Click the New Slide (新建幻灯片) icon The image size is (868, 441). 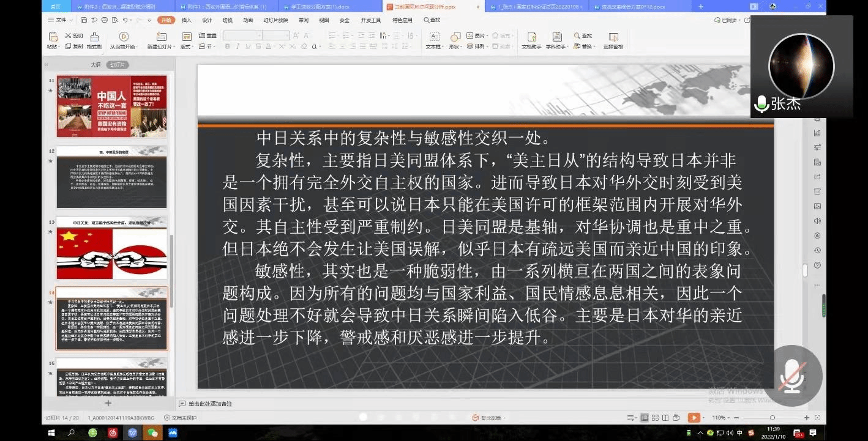pyautogui.click(x=160, y=40)
